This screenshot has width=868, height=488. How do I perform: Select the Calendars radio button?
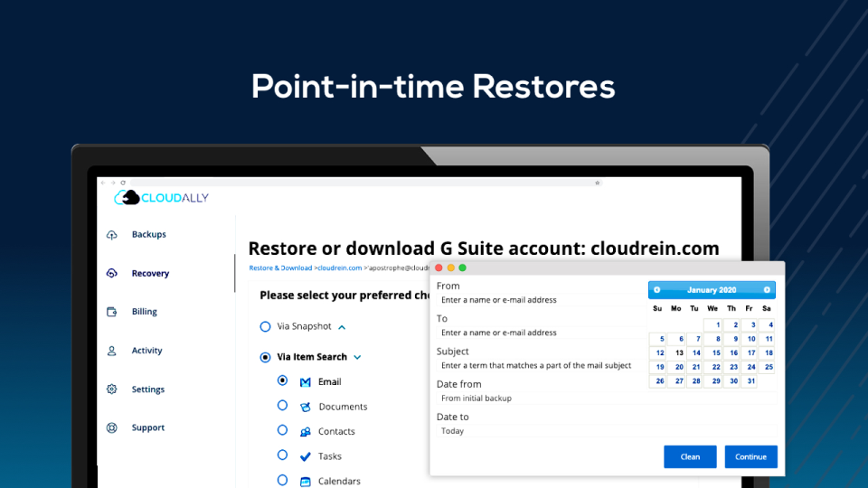[x=282, y=480]
